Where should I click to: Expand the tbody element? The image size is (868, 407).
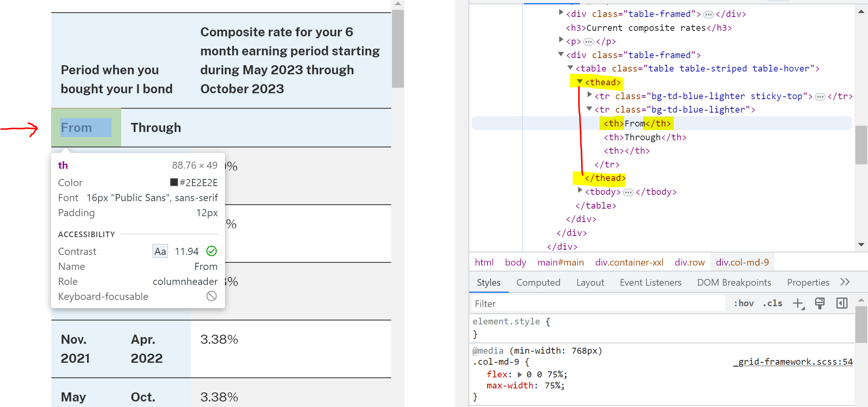579,191
